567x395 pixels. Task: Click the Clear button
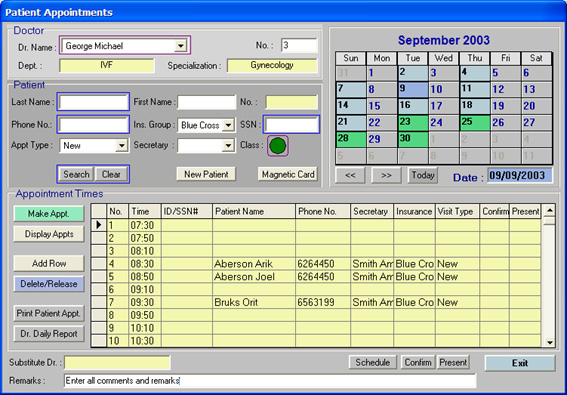point(111,174)
